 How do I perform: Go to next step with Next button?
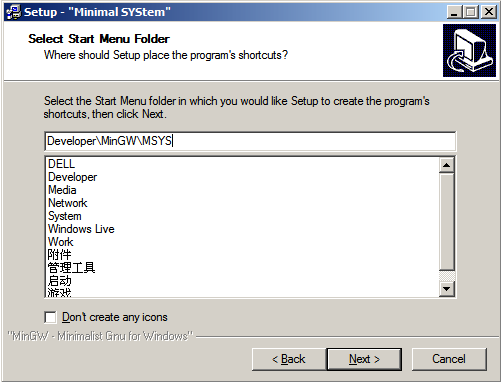[364, 359]
